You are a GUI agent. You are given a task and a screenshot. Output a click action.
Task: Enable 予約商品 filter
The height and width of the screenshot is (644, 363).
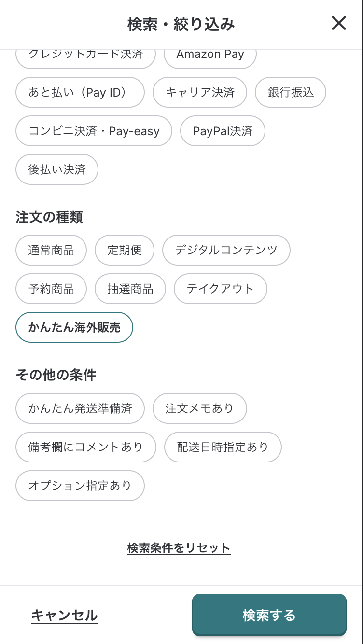51,289
